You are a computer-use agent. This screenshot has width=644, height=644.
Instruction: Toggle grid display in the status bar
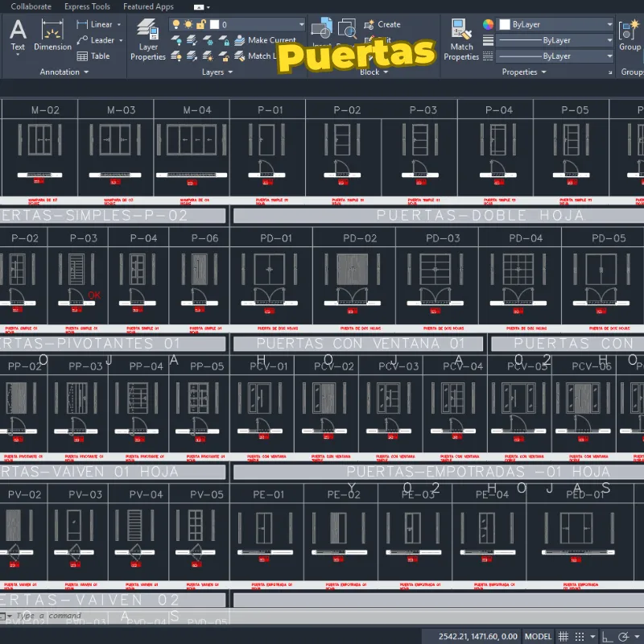coord(563,636)
